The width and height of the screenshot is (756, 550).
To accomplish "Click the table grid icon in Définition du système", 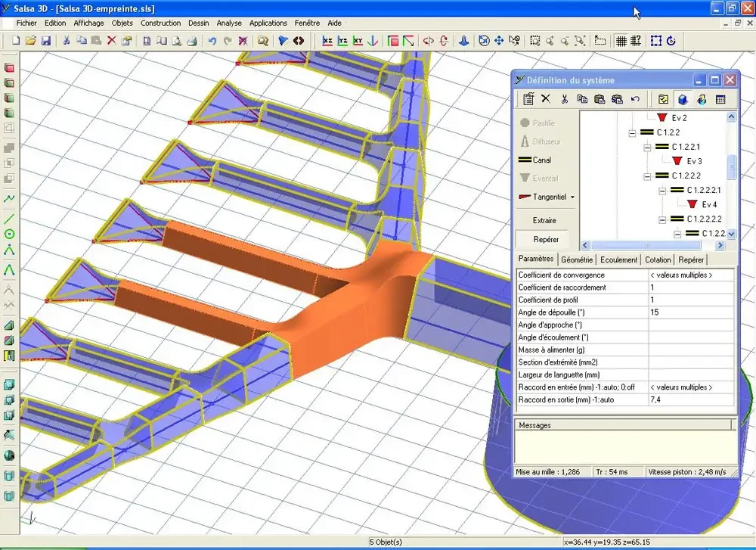I will tap(720, 99).
